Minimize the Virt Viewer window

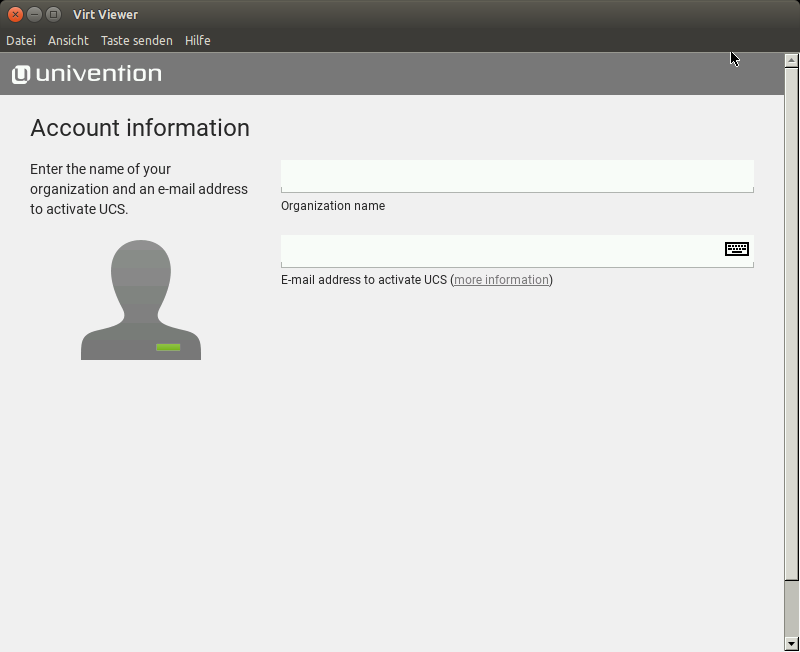34,14
